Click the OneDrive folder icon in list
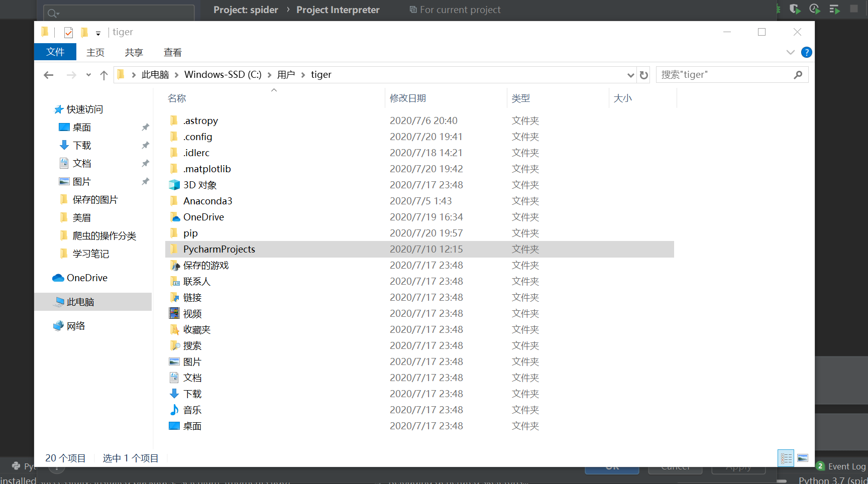This screenshot has height=484, width=868. [174, 217]
